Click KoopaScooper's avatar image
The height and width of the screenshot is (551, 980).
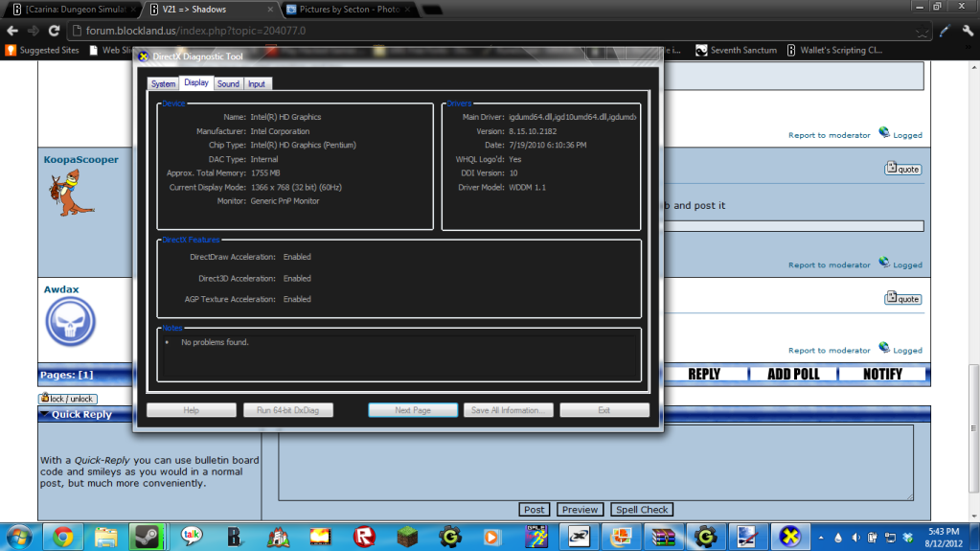(x=71, y=194)
